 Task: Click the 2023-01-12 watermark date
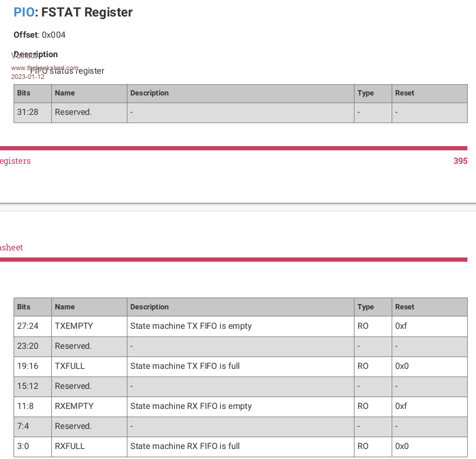28,77
